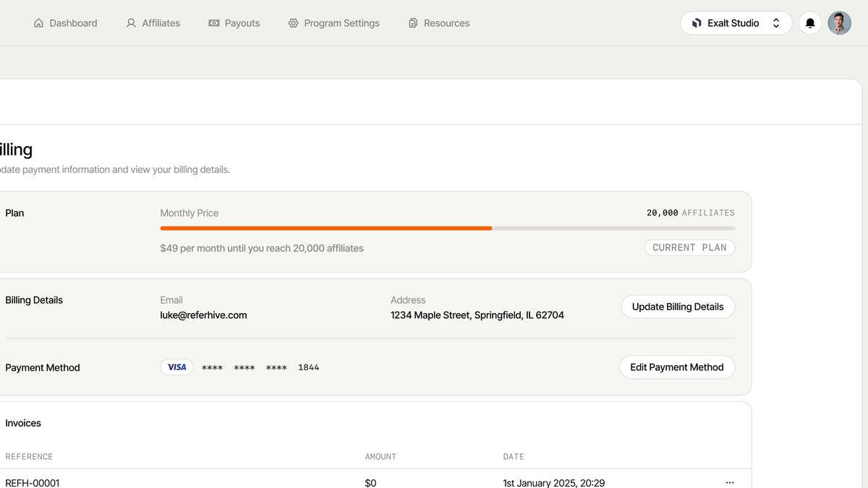Click the Dashboard home icon
The height and width of the screenshot is (488, 868).
[39, 23]
